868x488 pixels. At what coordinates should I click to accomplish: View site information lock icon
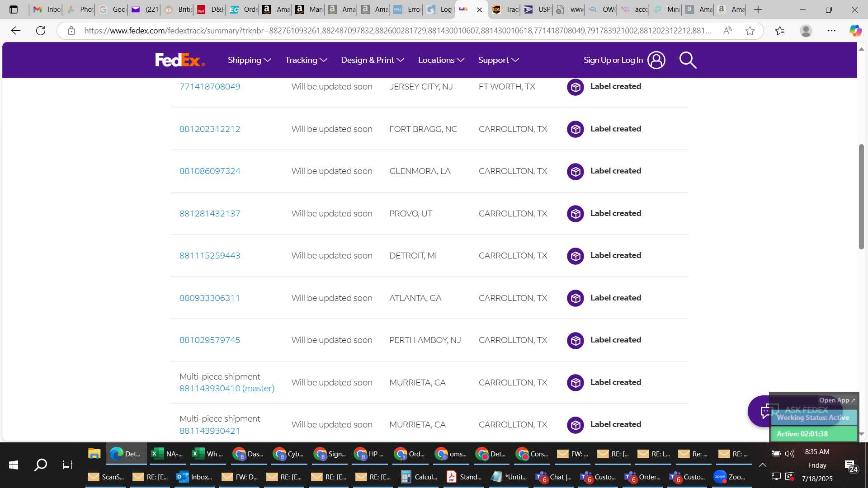click(71, 31)
